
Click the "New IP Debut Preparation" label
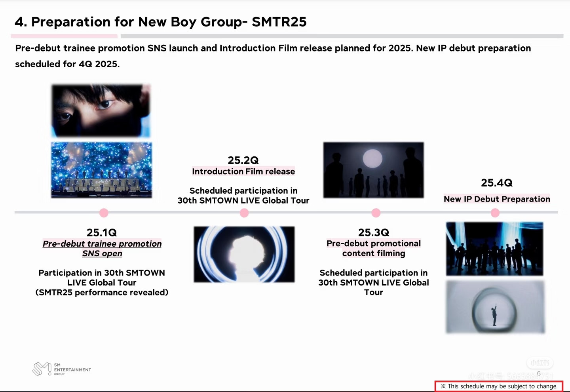pos(497,199)
